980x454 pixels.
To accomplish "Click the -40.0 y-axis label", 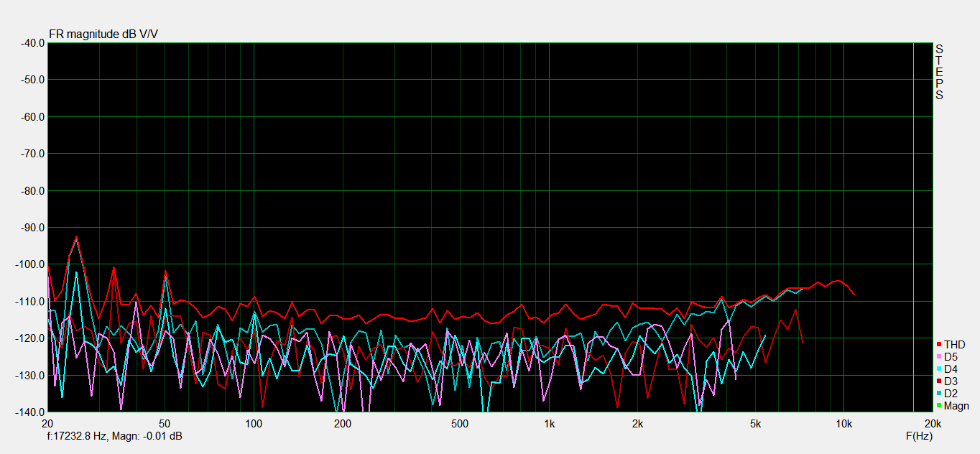I will click(32, 42).
